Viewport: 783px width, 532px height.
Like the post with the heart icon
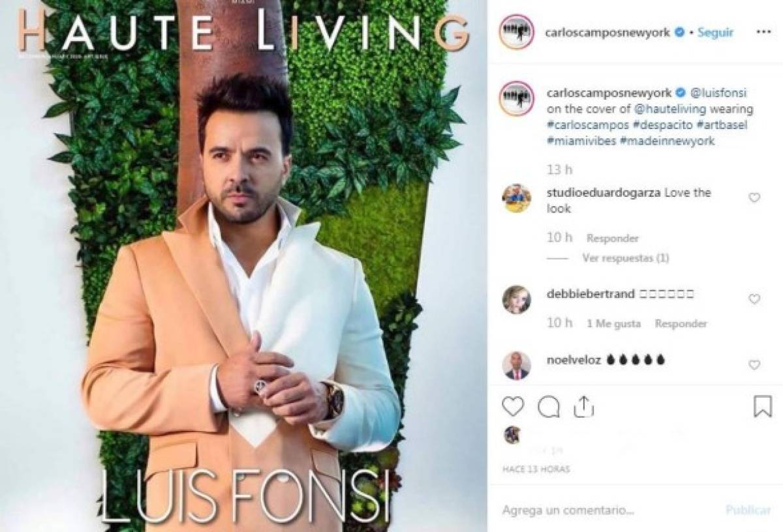514,407
